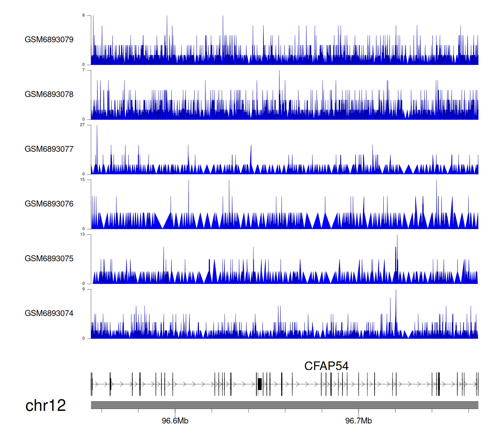This screenshot has width=504, height=444.
Task: Click y-axis maximum 13 on GSM6893075 track
Action: click(x=82, y=234)
